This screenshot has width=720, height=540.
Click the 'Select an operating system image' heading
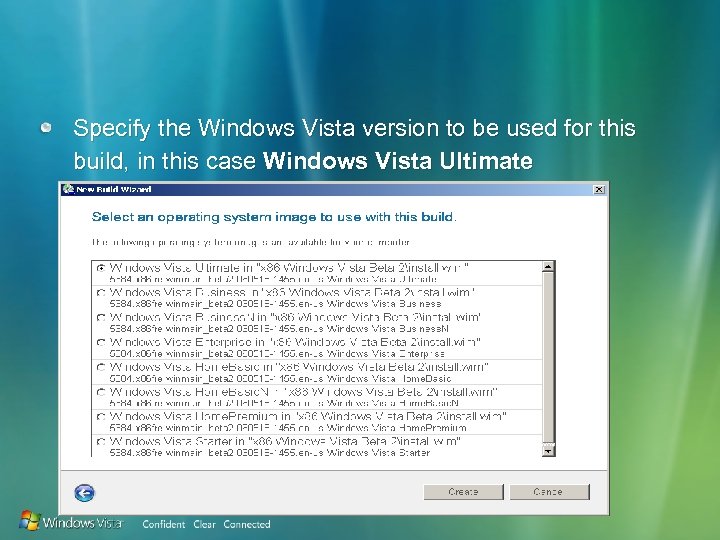(274, 217)
